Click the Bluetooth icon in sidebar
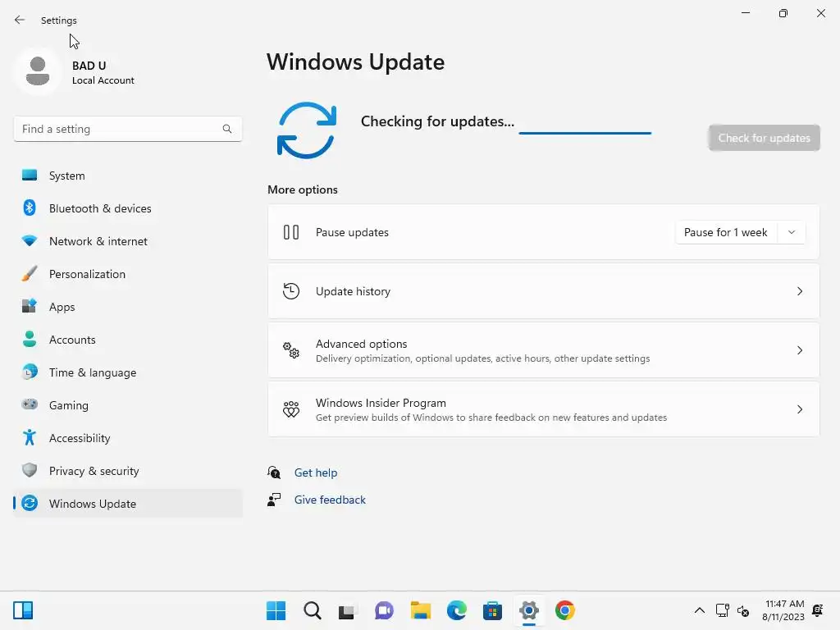Viewport: 840px width, 630px height. [30, 208]
